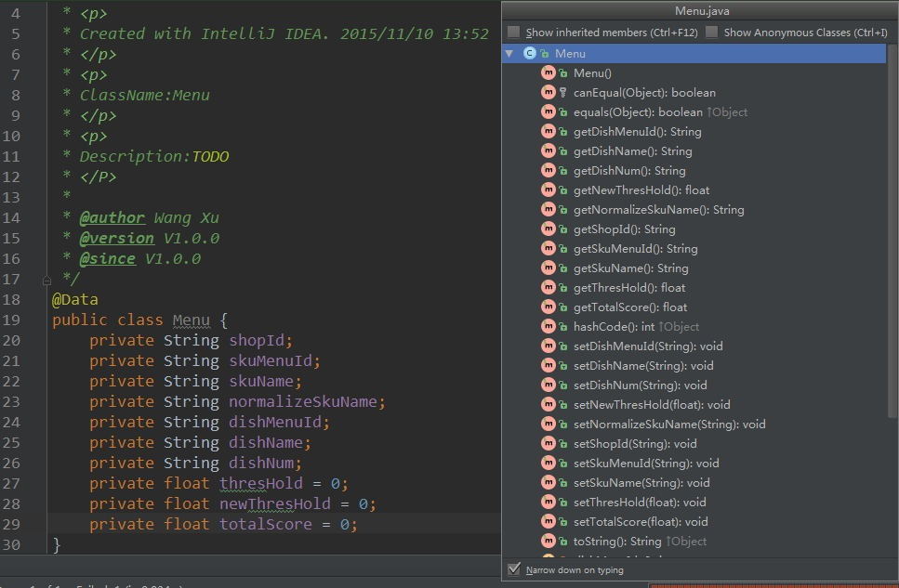Collapse the Menu class node arrow

(509, 53)
